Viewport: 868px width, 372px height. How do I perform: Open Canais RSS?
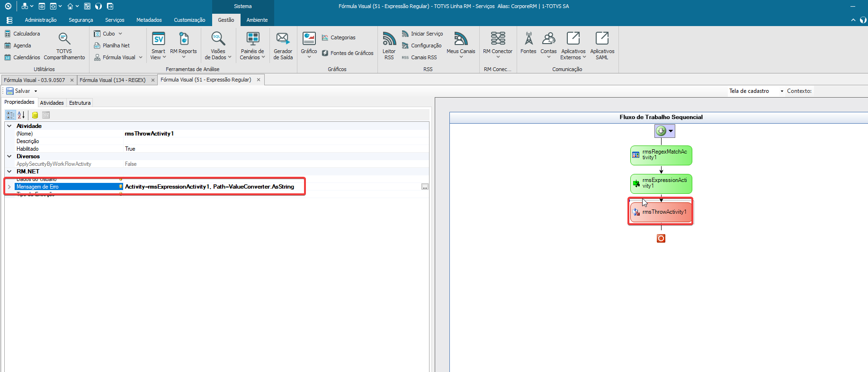pyautogui.click(x=419, y=57)
